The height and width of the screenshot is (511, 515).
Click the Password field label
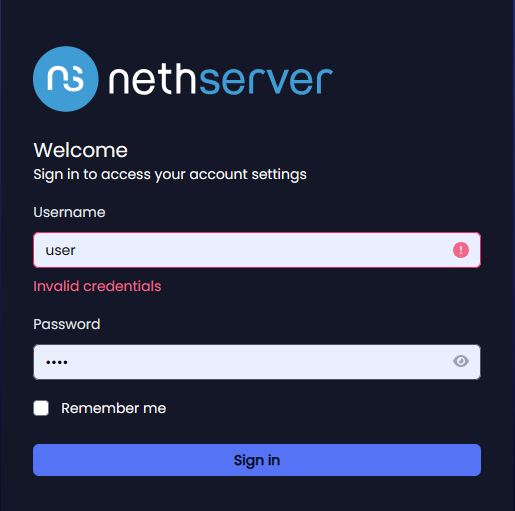click(67, 324)
